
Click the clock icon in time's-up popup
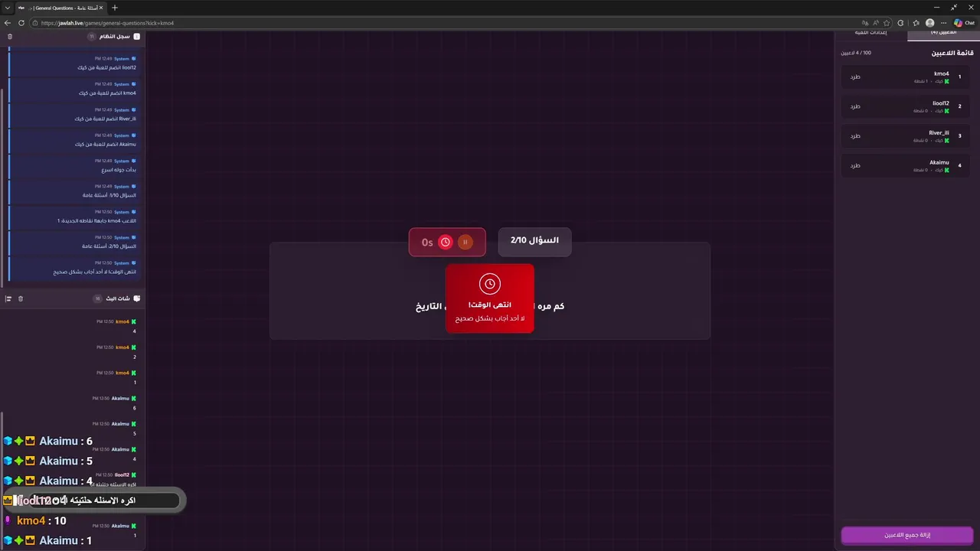490,284
